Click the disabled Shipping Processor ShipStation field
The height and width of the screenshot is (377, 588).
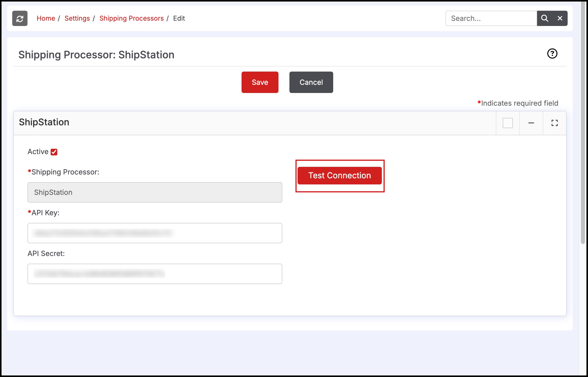(x=155, y=192)
